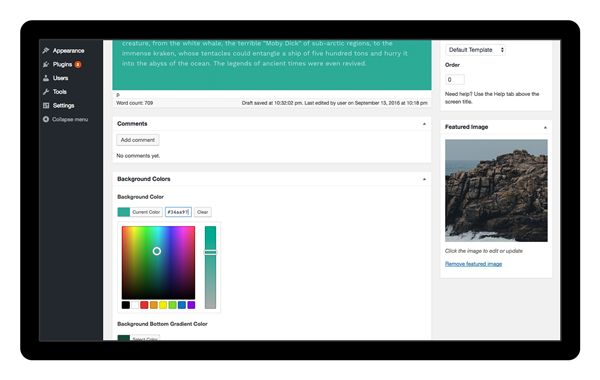Click the dark green gradient color swatch

pos(124,338)
